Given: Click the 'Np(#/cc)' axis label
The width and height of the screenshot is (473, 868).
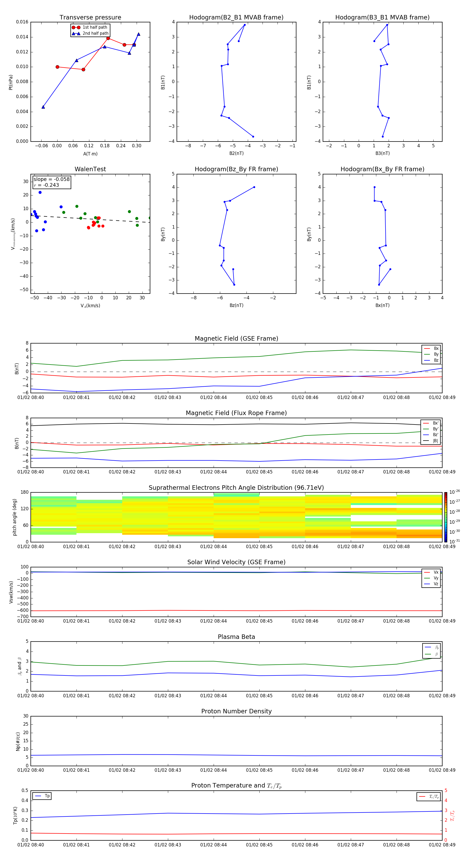Looking at the screenshot, I should [18, 741].
